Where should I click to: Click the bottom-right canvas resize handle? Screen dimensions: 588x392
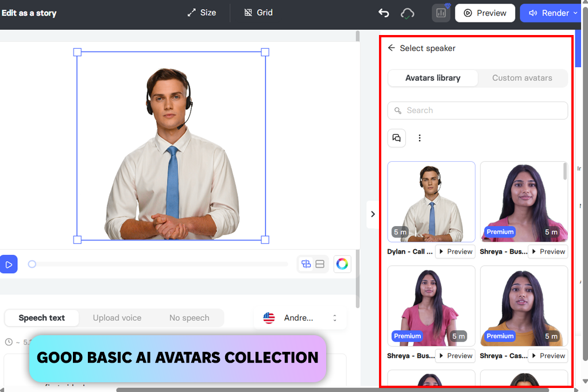[265, 240]
